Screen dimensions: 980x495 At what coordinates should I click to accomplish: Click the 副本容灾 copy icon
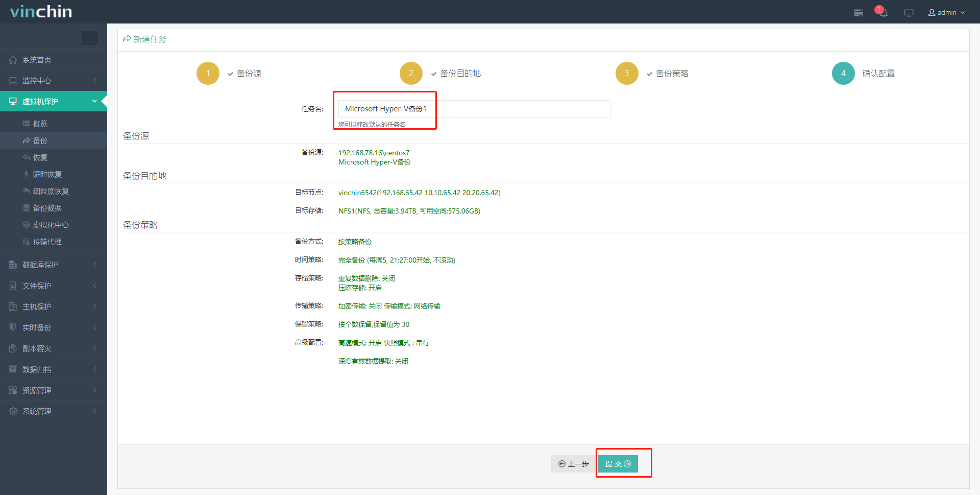coord(13,348)
